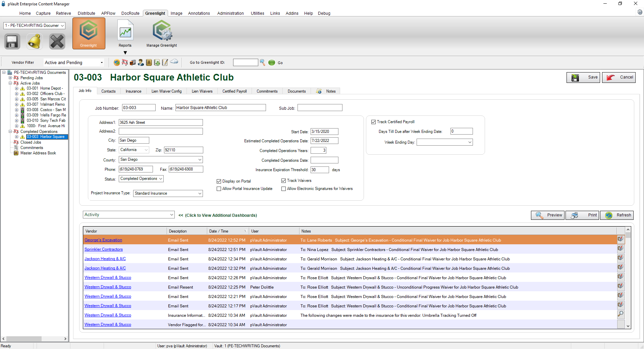Open the Greenlight ribbon button

(89, 34)
